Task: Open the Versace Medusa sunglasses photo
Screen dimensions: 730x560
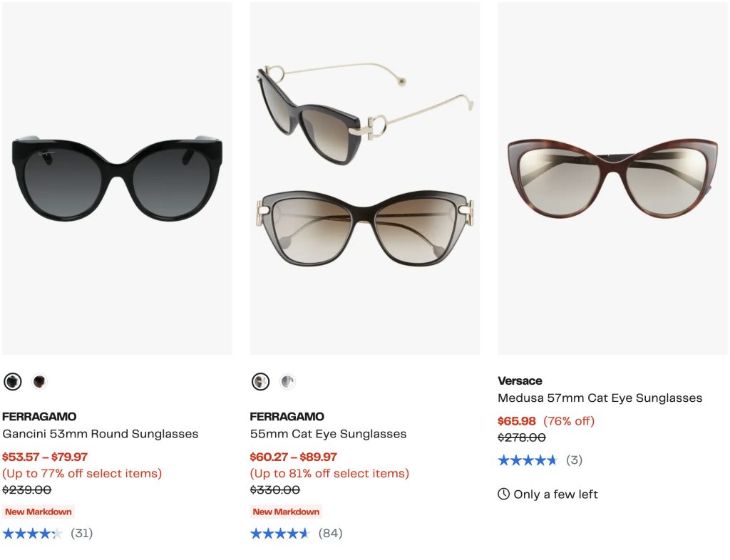Action: pyautogui.click(x=612, y=178)
